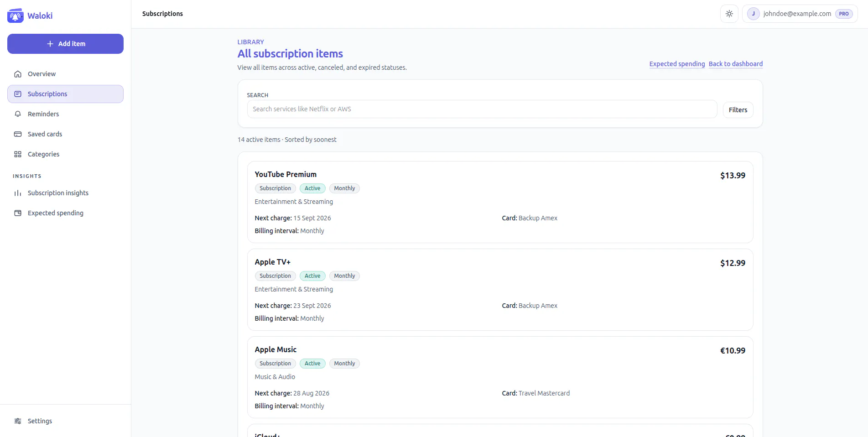Click the Active badge on YouTube Premium
868x437 pixels.
coord(312,188)
